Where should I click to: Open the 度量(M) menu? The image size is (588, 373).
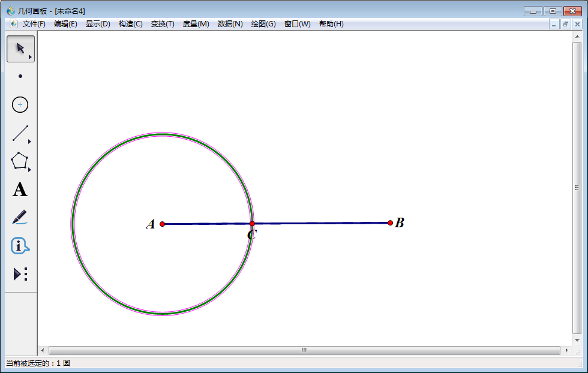coord(196,24)
